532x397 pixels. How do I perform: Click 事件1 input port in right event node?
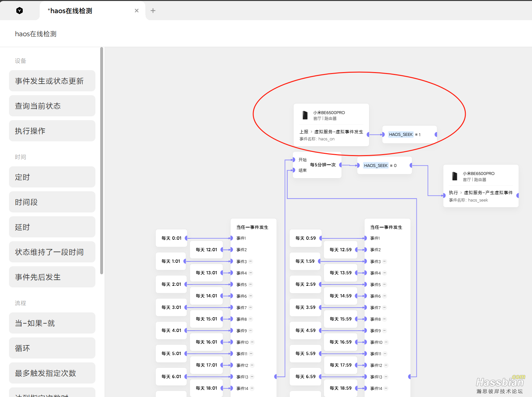366,238
